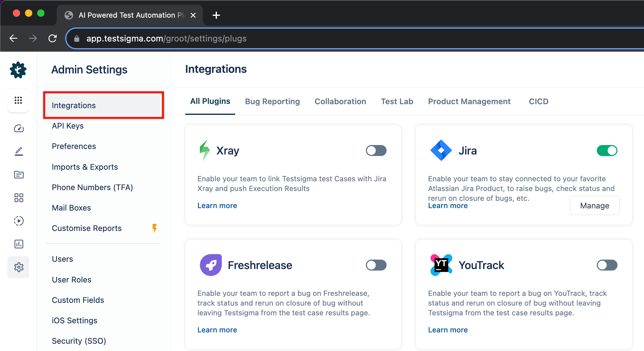
Task: Click the Testsigma gear logo
Action: [18, 70]
